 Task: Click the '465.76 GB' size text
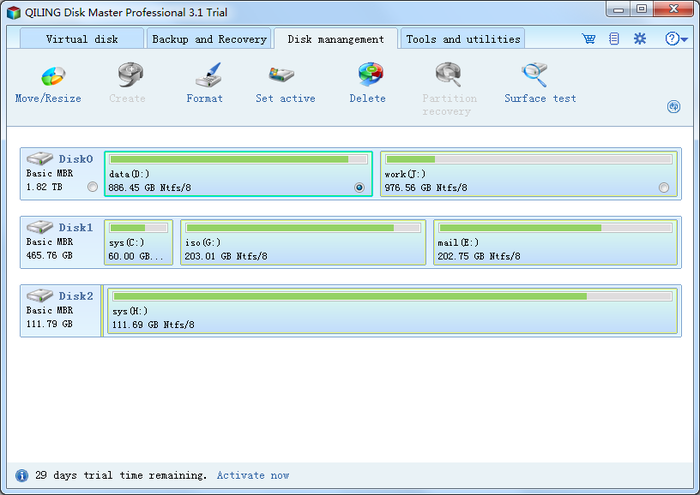(49, 255)
